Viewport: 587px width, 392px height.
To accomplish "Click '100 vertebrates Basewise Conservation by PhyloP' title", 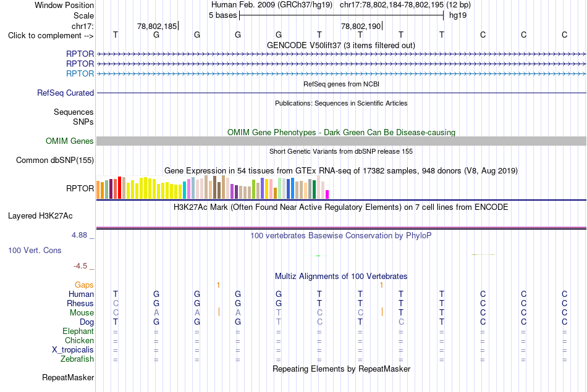I will pyautogui.click(x=341, y=236).
